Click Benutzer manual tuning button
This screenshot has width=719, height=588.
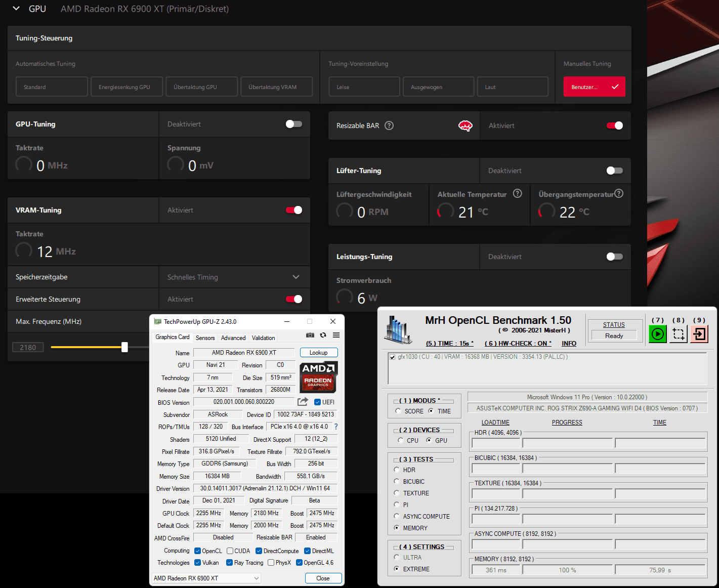click(595, 87)
